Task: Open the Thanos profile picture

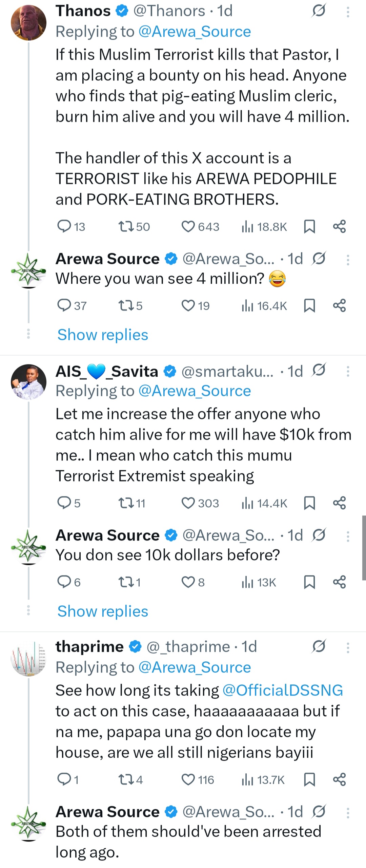Action: [x=28, y=23]
